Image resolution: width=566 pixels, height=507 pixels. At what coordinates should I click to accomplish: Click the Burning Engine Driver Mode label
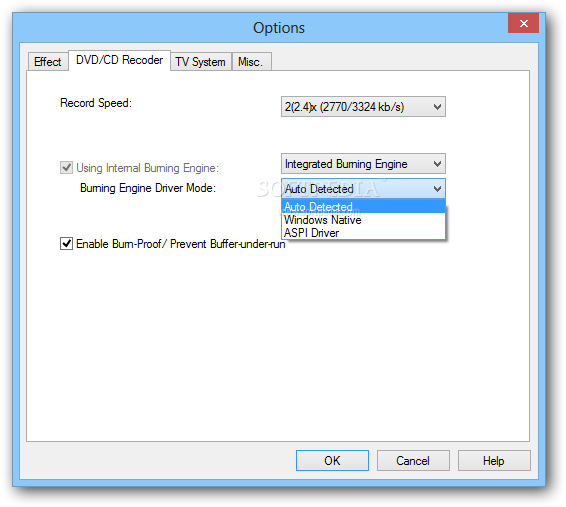click(148, 188)
